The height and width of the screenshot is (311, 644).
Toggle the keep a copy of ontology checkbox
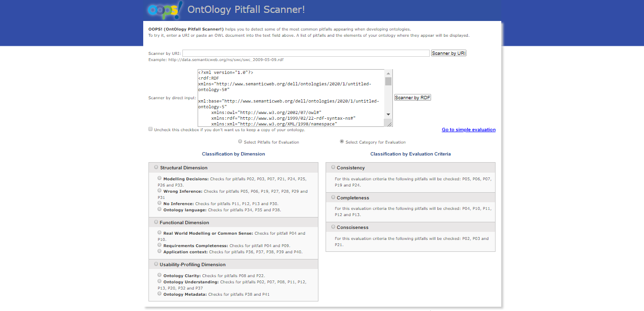(x=151, y=129)
